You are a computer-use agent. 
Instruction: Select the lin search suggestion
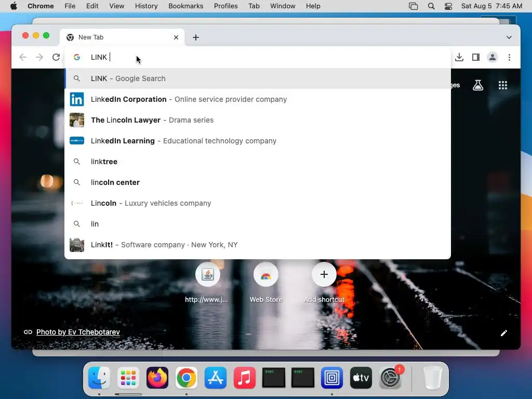pyautogui.click(x=258, y=224)
